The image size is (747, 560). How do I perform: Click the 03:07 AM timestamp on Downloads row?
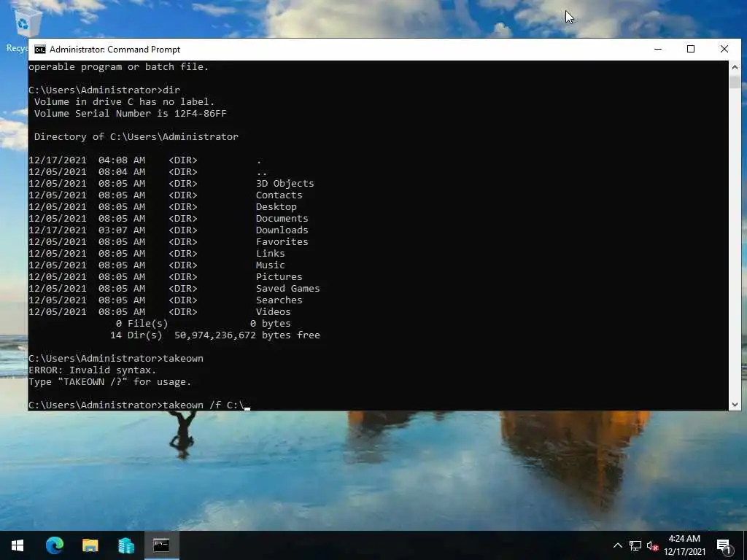[x=122, y=230]
